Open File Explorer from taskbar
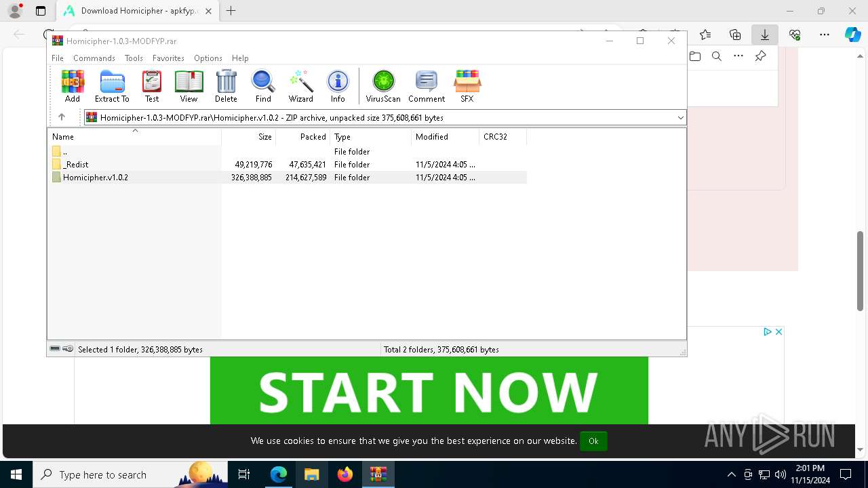The height and width of the screenshot is (488, 868). (312, 474)
